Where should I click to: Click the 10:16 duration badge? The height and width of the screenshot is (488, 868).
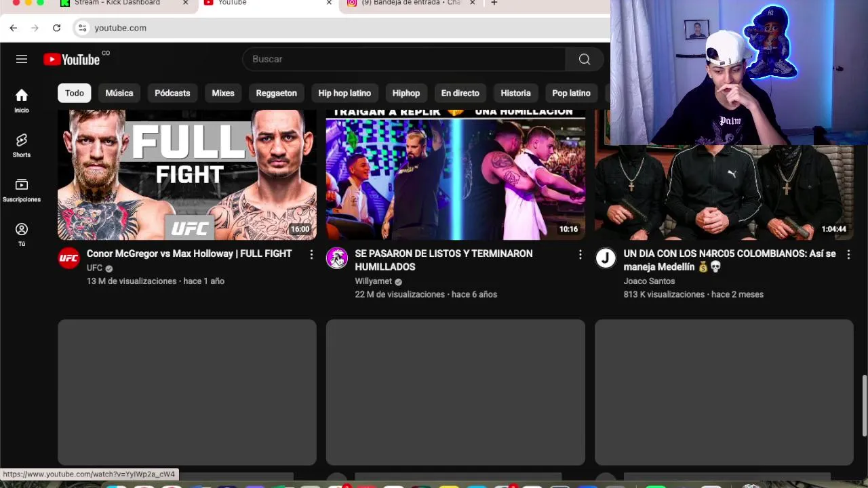coord(568,229)
